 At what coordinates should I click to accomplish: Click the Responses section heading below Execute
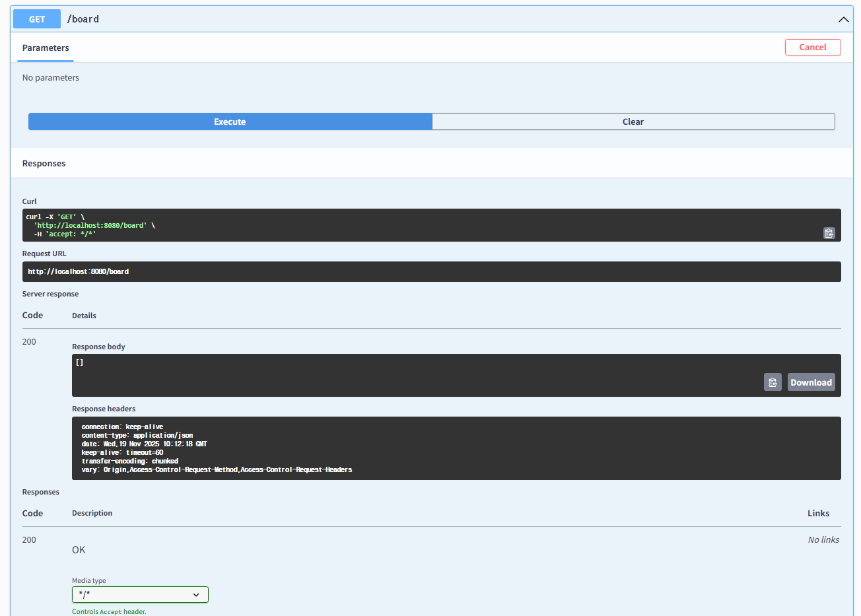click(44, 163)
